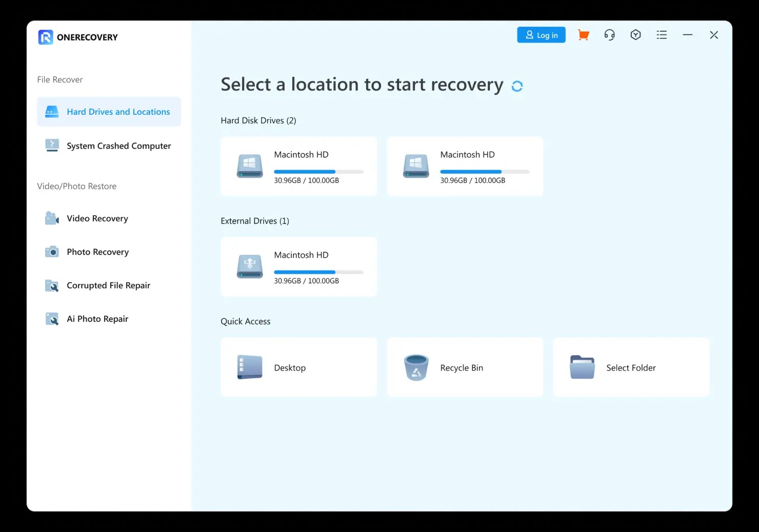759x532 pixels.
Task: Click the storage usage bar of external drive
Action: tap(319, 272)
